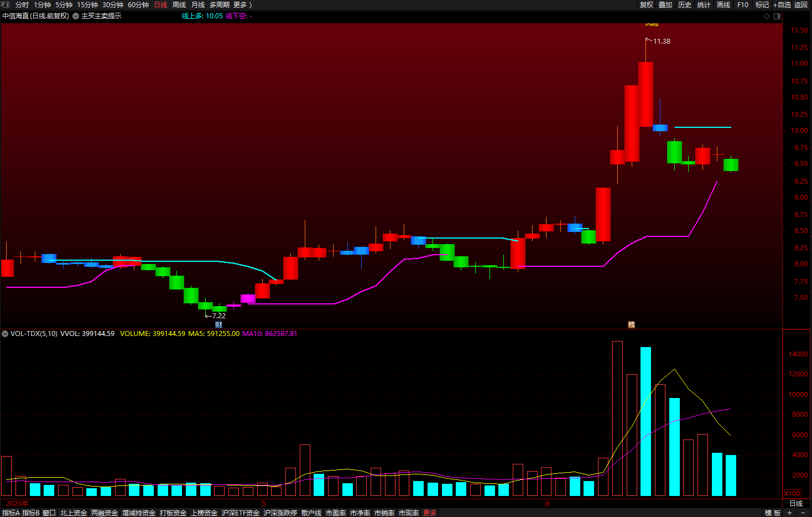
Task: Select the 5分钟 period
Action: pos(64,5)
